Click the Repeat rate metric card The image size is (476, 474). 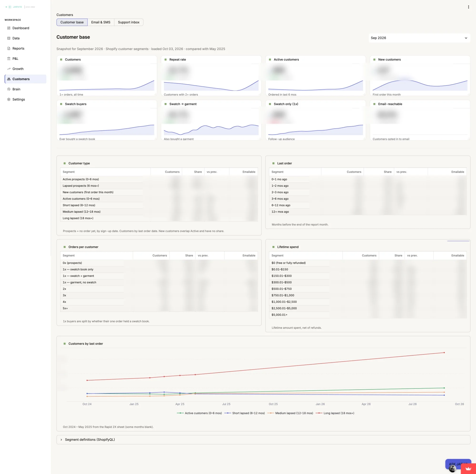point(211,76)
